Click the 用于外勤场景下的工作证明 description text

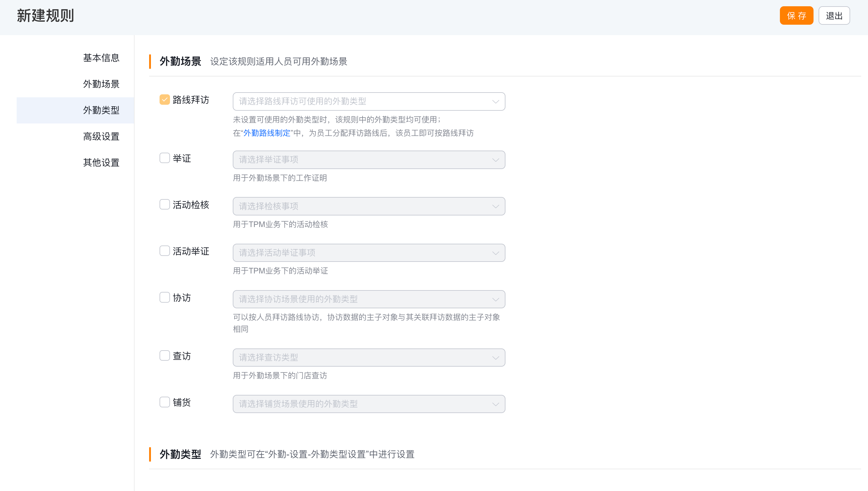pyautogui.click(x=280, y=178)
